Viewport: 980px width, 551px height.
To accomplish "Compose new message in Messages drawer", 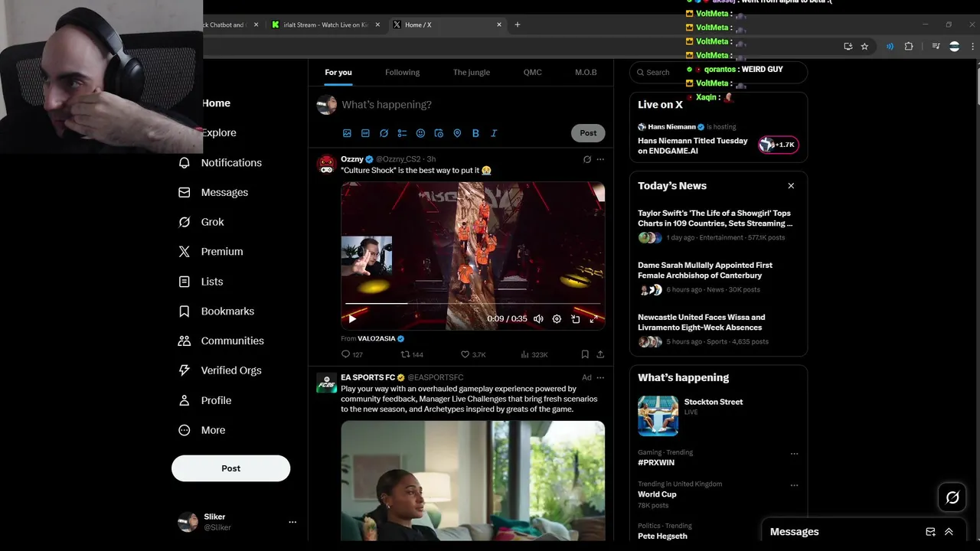I will (x=930, y=532).
